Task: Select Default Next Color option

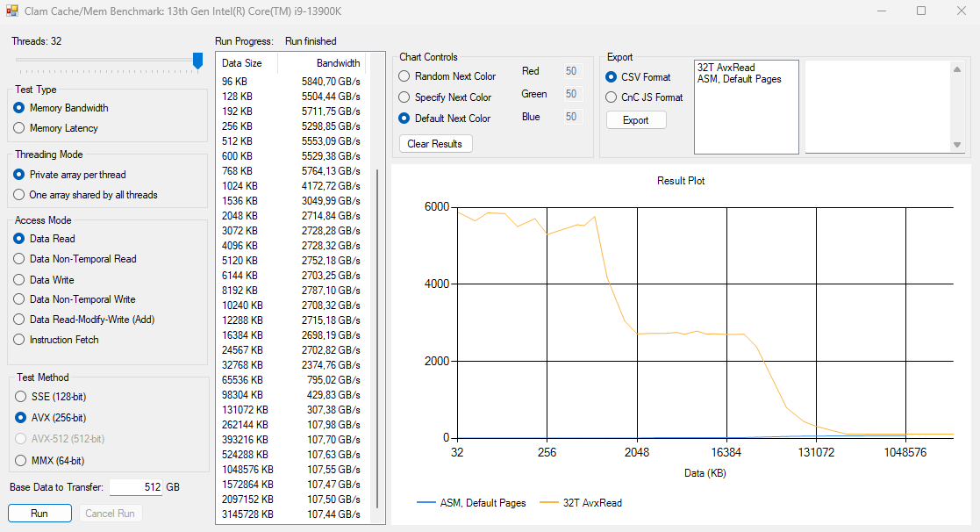Action: [x=444, y=119]
